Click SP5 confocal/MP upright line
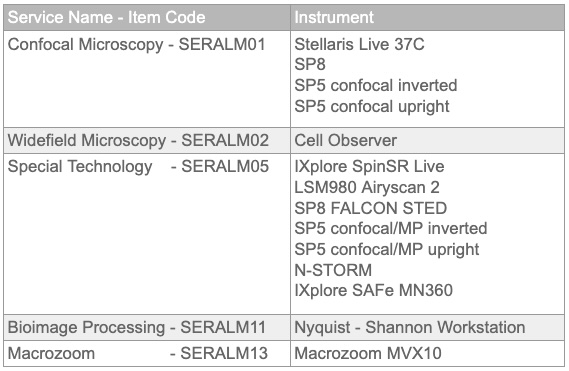The width and height of the screenshot is (569, 371). click(x=387, y=250)
